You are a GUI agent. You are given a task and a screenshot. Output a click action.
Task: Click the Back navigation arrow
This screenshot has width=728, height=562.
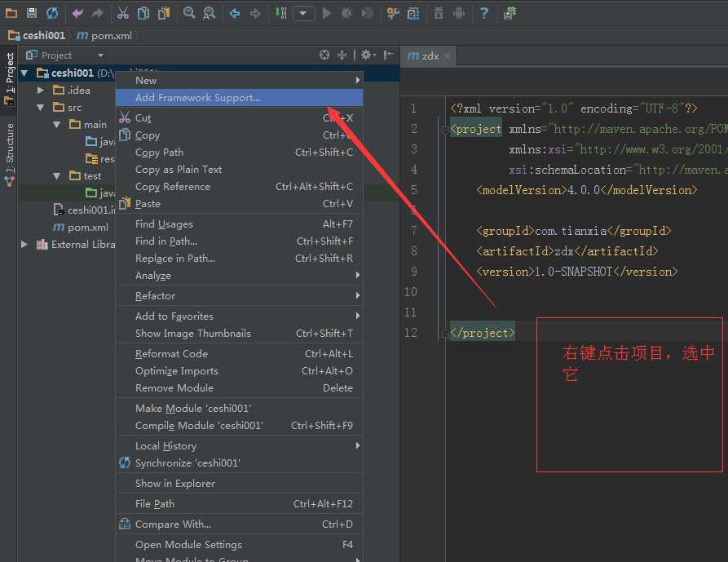pos(235,14)
